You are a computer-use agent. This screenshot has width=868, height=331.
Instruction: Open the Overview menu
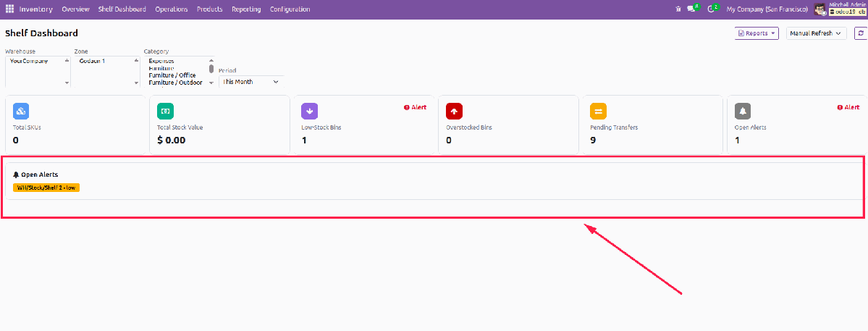click(x=75, y=9)
